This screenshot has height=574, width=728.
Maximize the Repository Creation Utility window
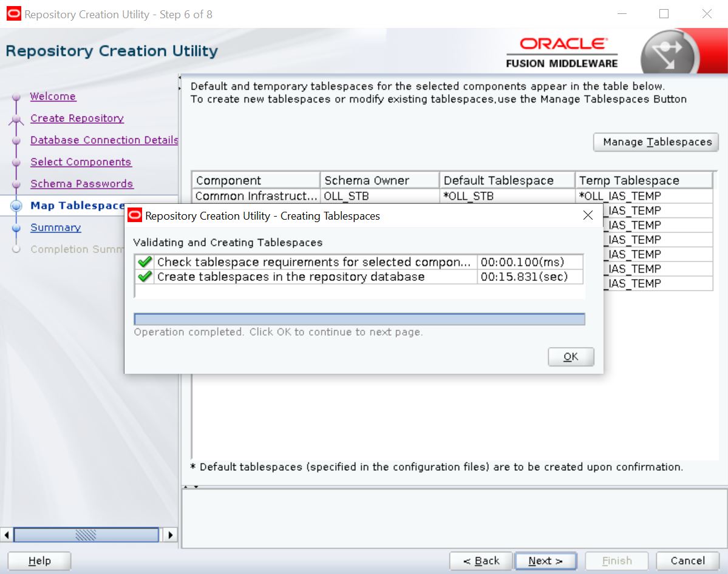664,14
